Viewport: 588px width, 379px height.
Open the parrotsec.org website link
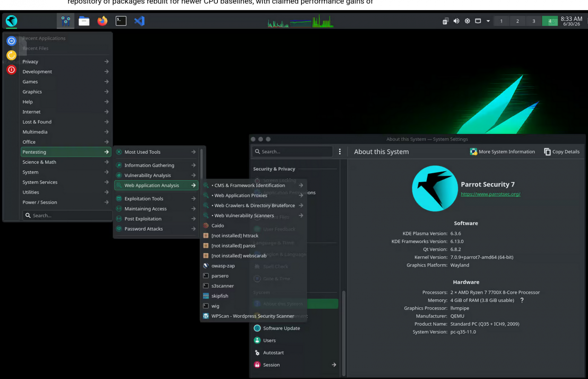pos(490,194)
